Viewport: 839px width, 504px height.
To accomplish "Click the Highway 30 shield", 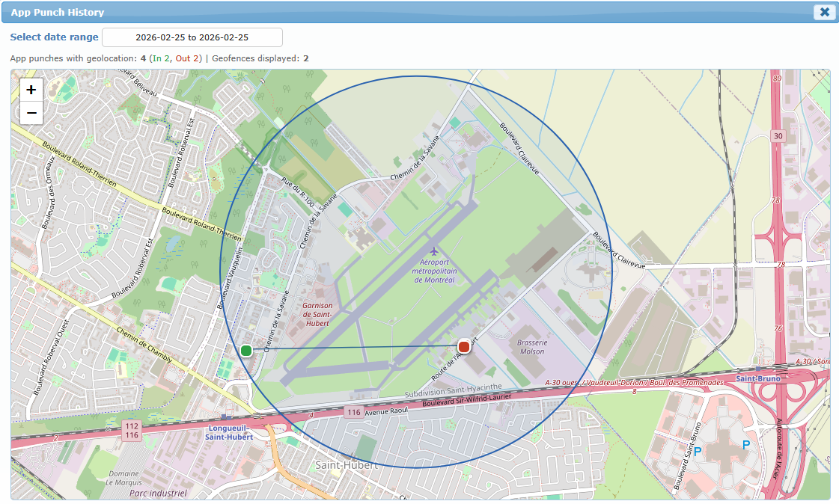I will pyautogui.click(x=778, y=136).
